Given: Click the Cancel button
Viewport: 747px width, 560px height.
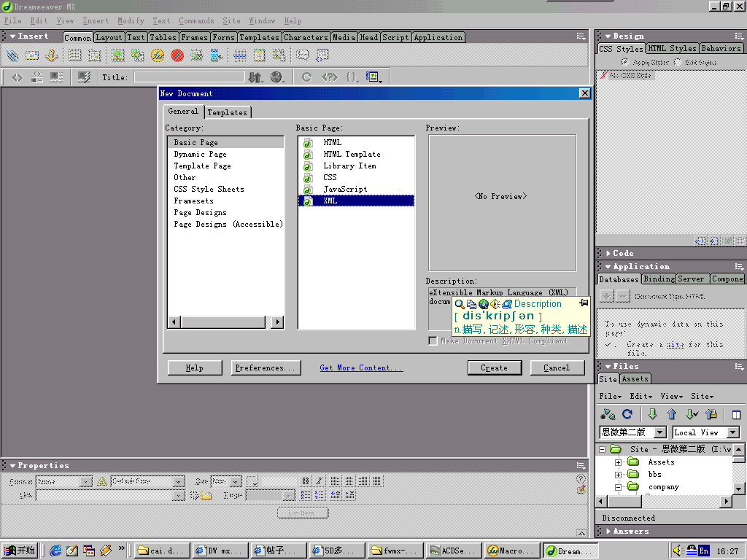Looking at the screenshot, I should 557,367.
